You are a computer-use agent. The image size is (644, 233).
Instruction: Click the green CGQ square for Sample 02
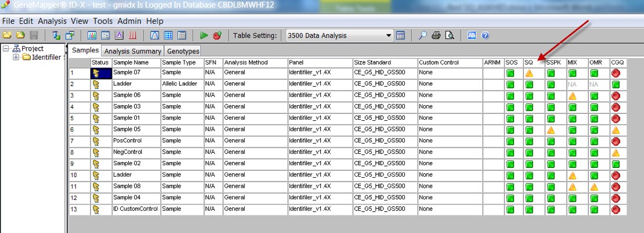pos(616,164)
